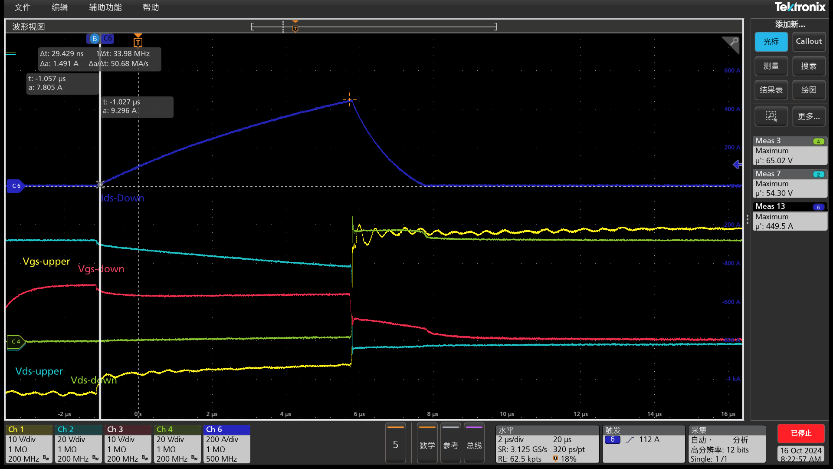The height and width of the screenshot is (469, 833).
Task: Click the 测量 (Measure) button
Action: 771,66
